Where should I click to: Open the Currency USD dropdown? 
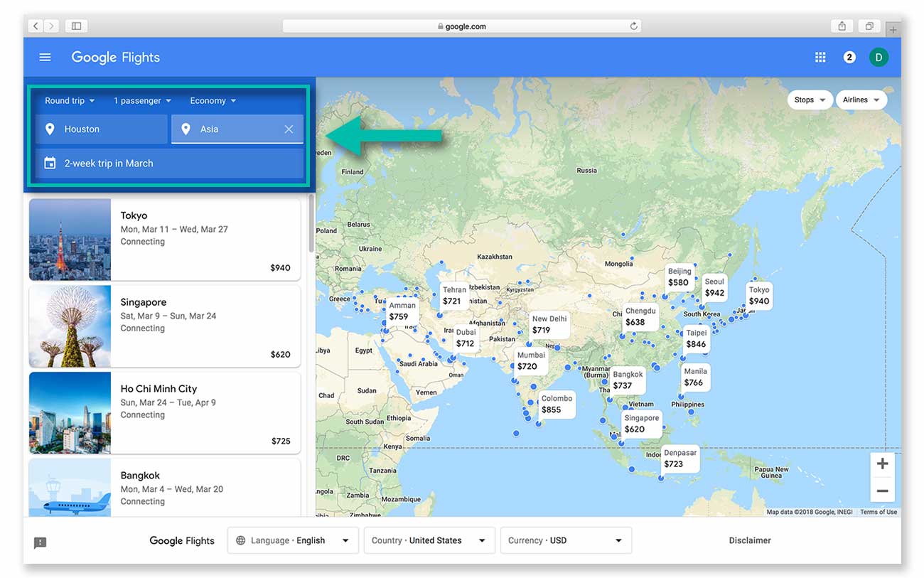click(x=566, y=540)
